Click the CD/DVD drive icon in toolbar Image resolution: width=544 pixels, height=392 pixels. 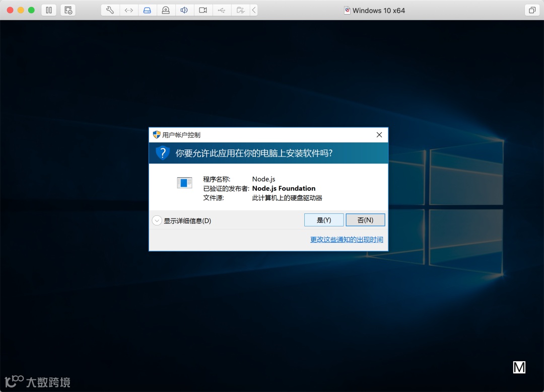coord(166,10)
